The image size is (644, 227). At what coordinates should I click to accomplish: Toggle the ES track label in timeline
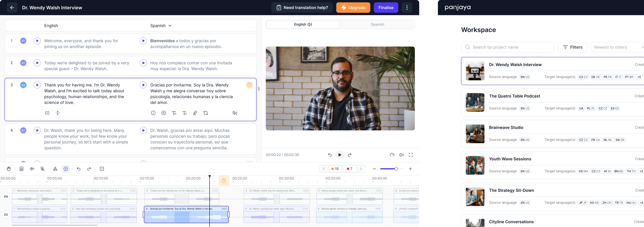click(x=6, y=215)
